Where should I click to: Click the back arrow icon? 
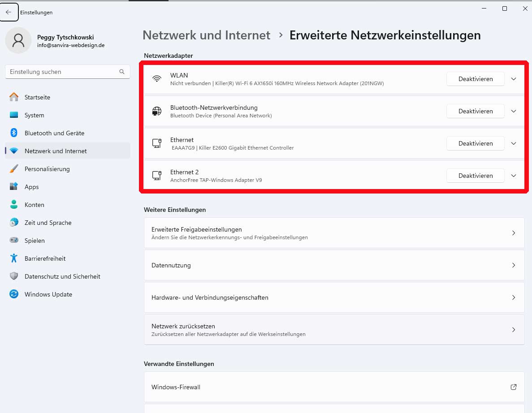pyautogui.click(x=9, y=12)
